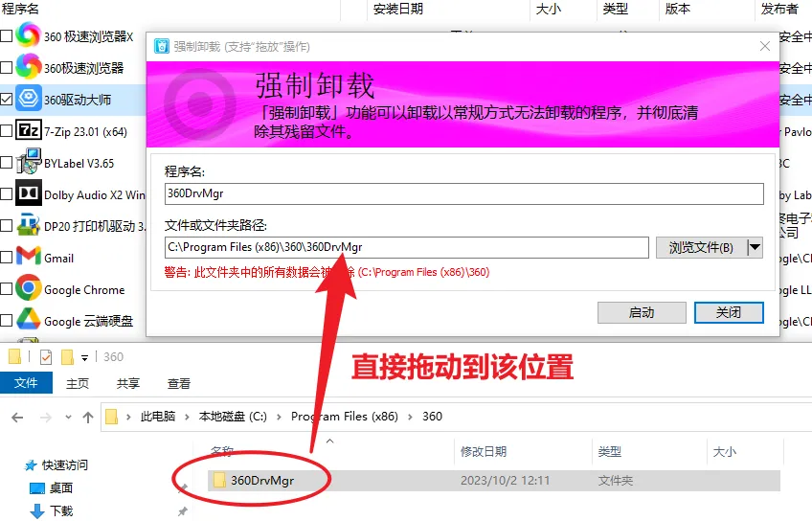Click the 此电脑 breadcrumb

coord(158,417)
